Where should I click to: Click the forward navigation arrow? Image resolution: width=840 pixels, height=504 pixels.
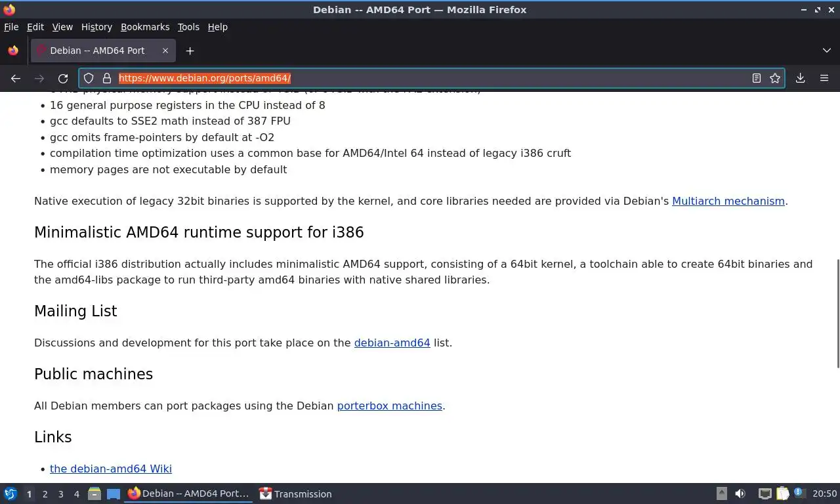(39, 78)
